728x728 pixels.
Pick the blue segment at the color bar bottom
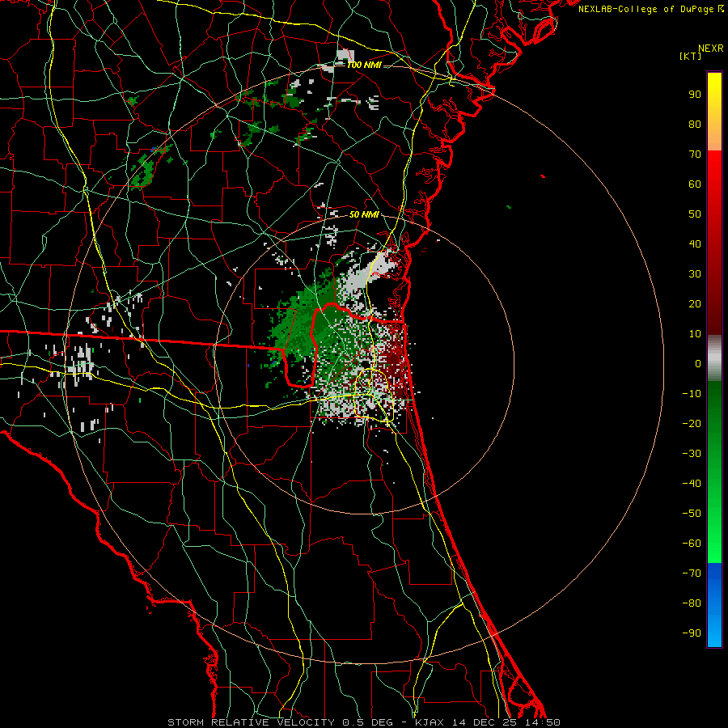click(714, 605)
